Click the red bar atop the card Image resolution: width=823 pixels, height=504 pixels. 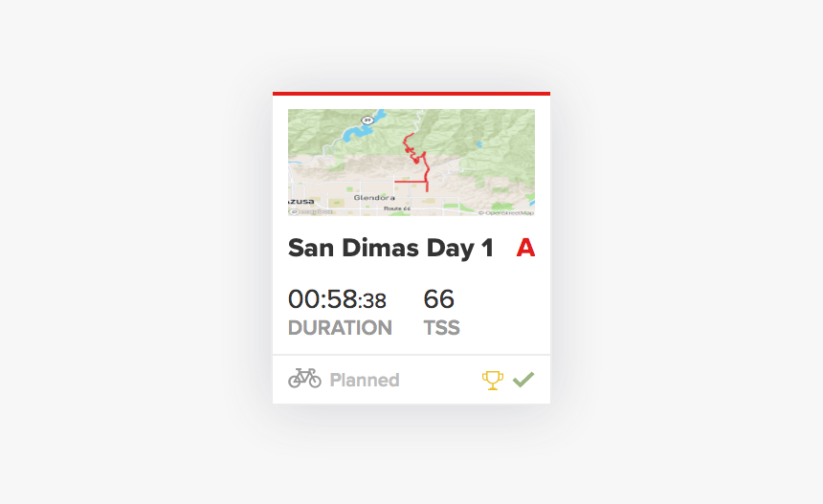tap(411, 94)
